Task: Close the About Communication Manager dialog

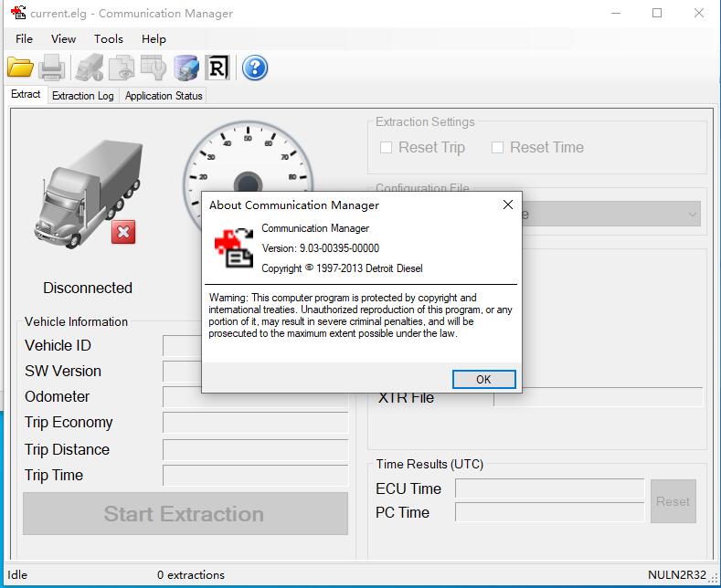Action: click(x=508, y=205)
